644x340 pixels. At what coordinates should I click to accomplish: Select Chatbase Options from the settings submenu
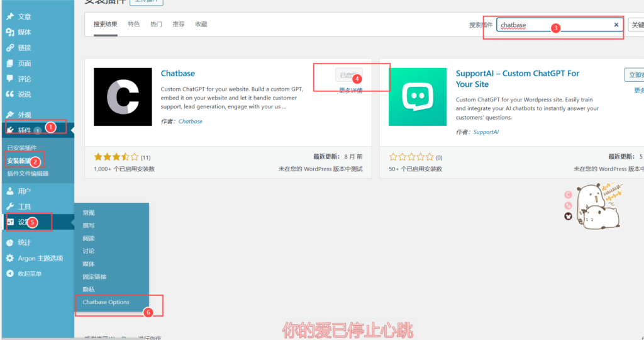(x=106, y=302)
